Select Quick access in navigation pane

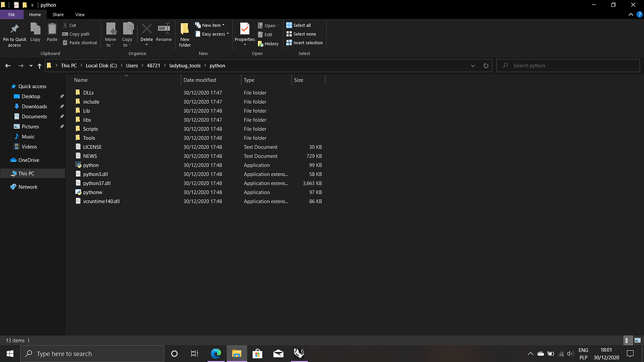click(32, 86)
